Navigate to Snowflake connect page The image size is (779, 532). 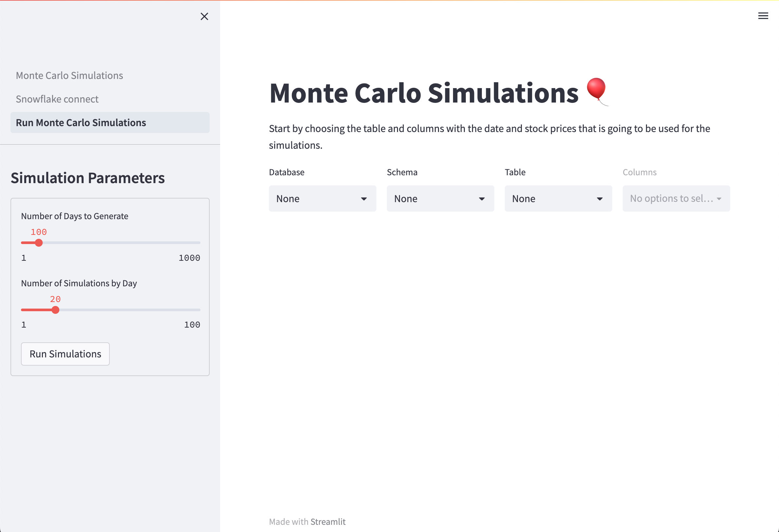[57, 99]
